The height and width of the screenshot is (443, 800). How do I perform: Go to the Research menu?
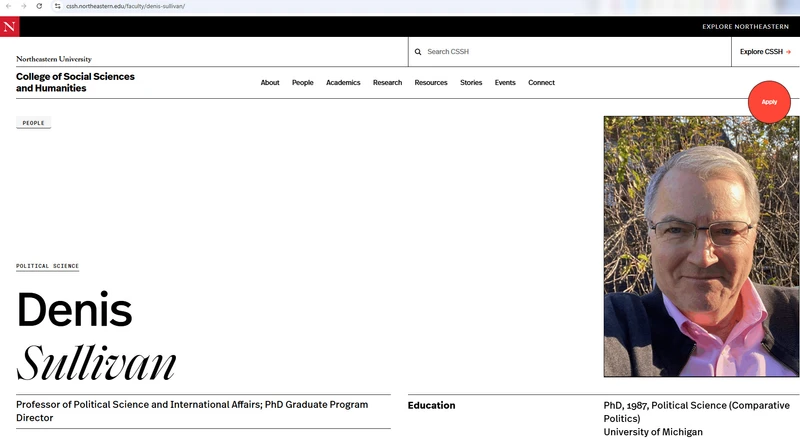(x=387, y=83)
